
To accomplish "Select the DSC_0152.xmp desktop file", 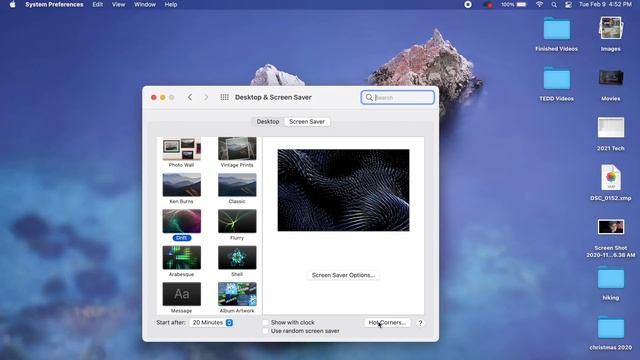I will click(611, 183).
